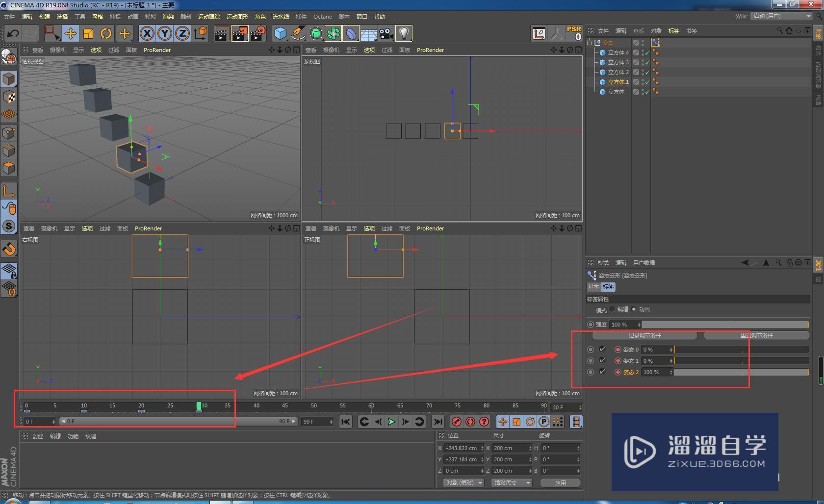Open the 界面 layout dropdown
Image resolution: width=824 pixels, height=504 pixels.
[782, 16]
